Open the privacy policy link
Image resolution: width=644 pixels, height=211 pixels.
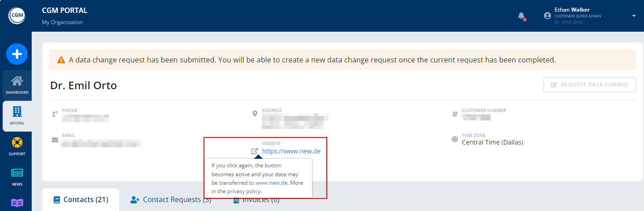click(x=244, y=191)
